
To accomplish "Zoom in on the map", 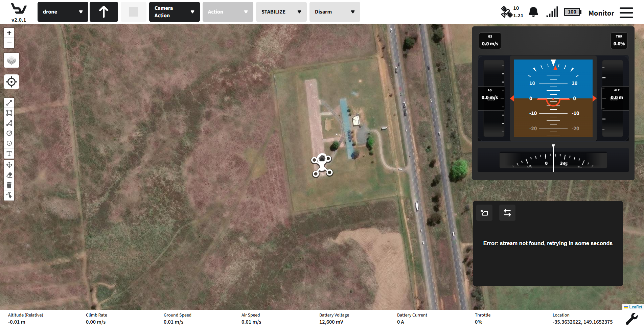I will pos(9,33).
